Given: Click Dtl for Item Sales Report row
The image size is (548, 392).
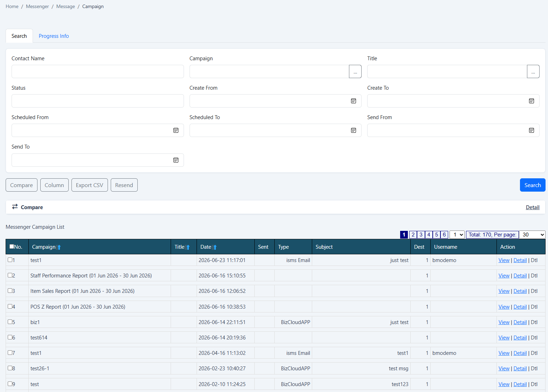Looking at the screenshot, I should pos(534,291).
